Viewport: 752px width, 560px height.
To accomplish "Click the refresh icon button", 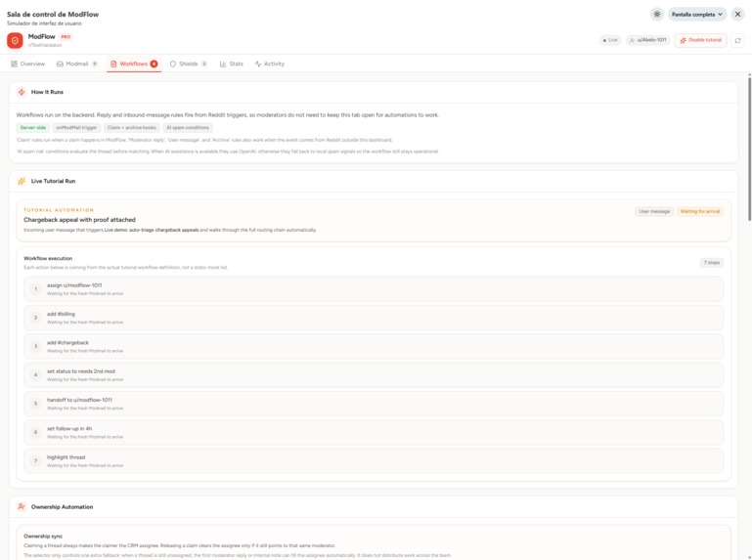I will [x=737, y=40].
